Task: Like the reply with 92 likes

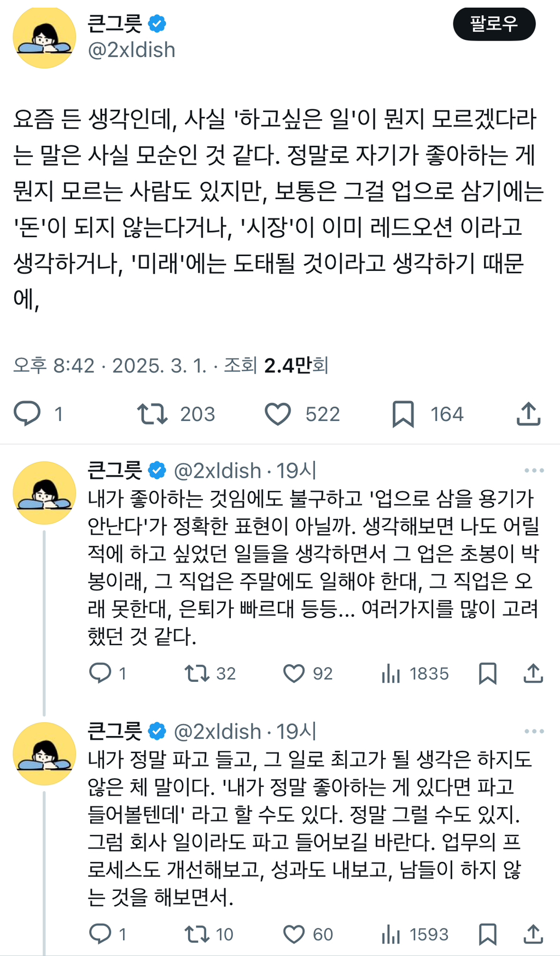Action: pos(294,673)
